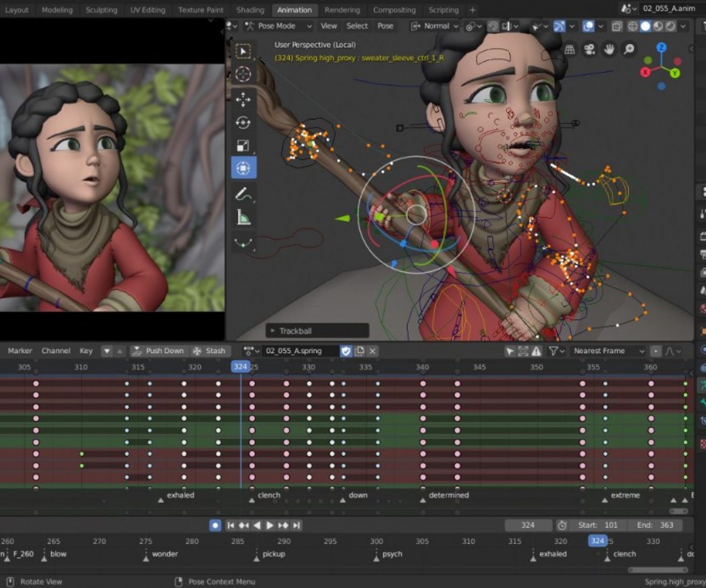This screenshot has width=706, height=588.
Task: Toggle the X-ray display button
Action: pos(617,26)
